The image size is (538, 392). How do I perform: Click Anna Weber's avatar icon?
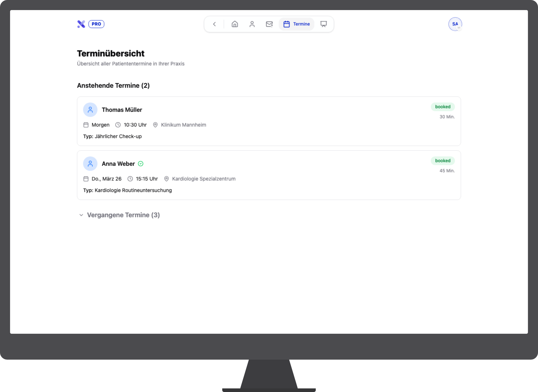[x=90, y=163]
